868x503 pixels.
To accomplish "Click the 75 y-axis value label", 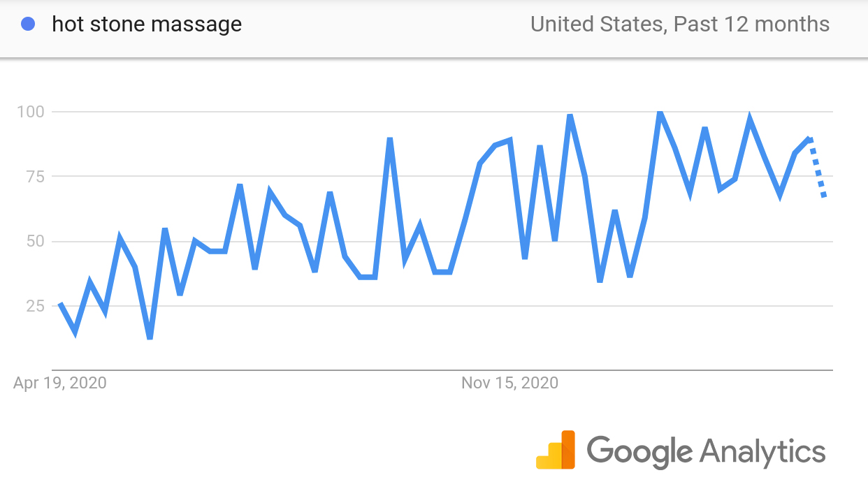I will pos(35,177).
